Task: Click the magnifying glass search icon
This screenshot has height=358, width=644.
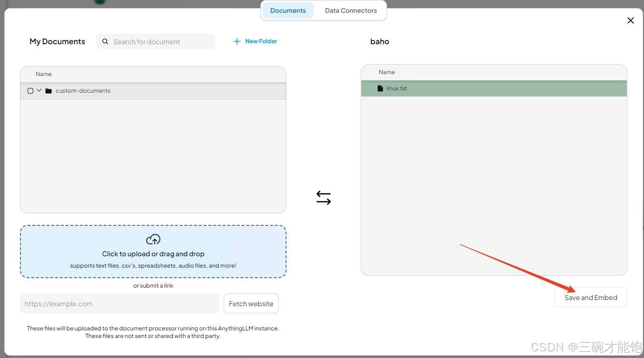Action: point(105,41)
